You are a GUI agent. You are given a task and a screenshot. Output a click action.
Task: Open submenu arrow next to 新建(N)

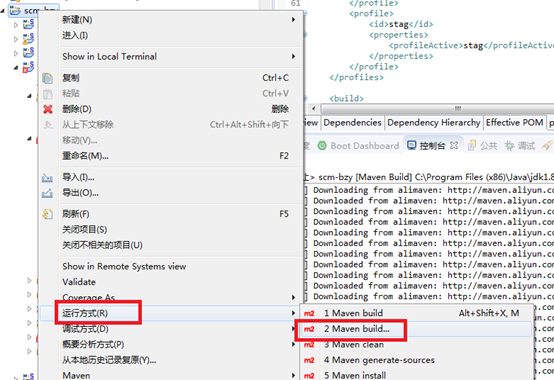tap(293, 19)
